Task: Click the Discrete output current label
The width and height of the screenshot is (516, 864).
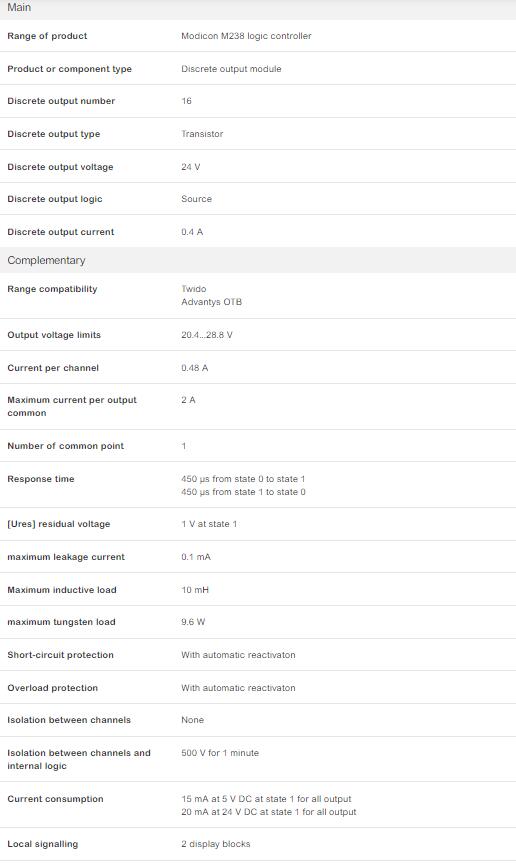Action: [x=61, y=232]
